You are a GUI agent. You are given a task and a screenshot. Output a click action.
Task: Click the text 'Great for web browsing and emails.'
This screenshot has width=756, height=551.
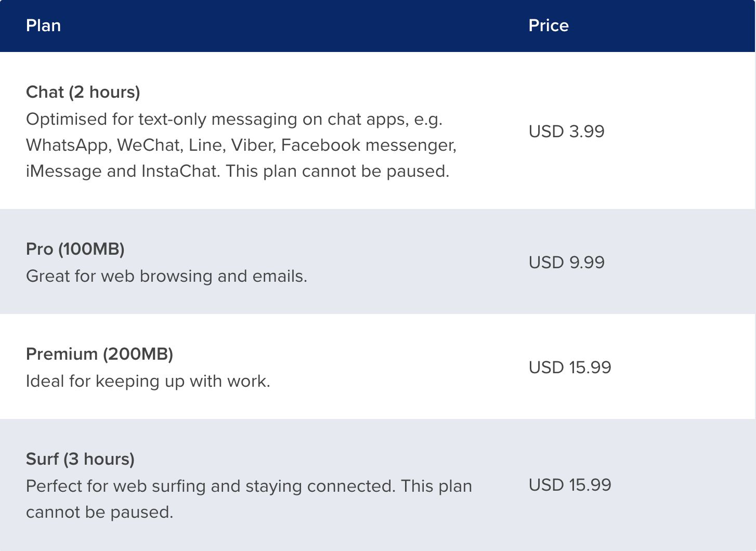[x=166, y=276]
